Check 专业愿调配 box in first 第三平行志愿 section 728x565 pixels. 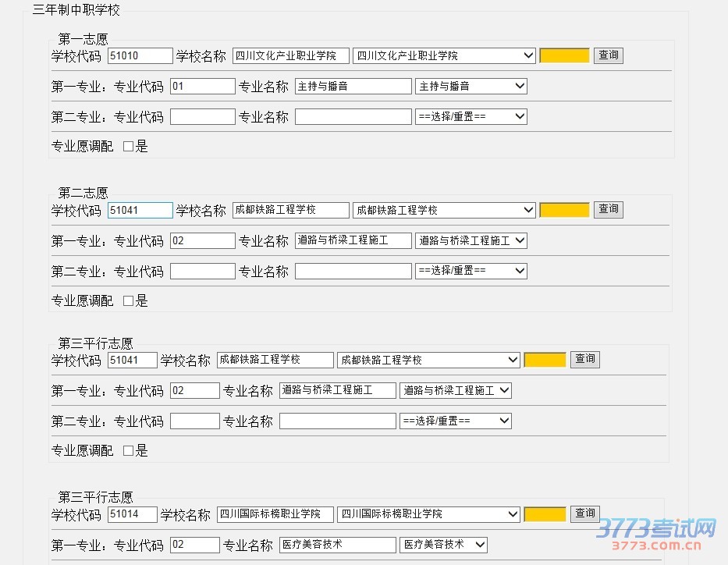click(x=129, y=451)
